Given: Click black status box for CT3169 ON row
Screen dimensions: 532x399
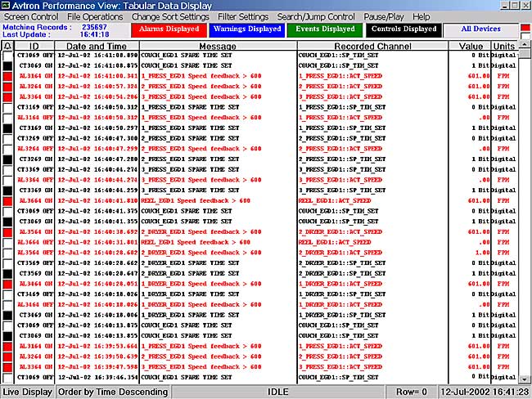Looking at the screenshot, I should pos(7,128).
